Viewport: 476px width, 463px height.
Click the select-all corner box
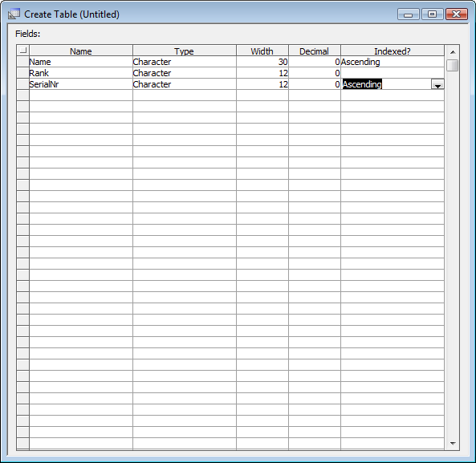(22, 50)
